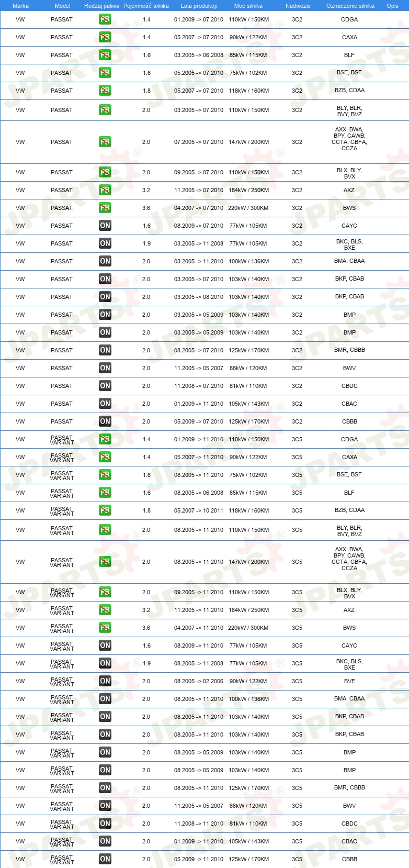The image size is (409, 868).
Task: Click ON icon in PASSAT VARIANT CBDC row
Action: click(x=105, y=824)
